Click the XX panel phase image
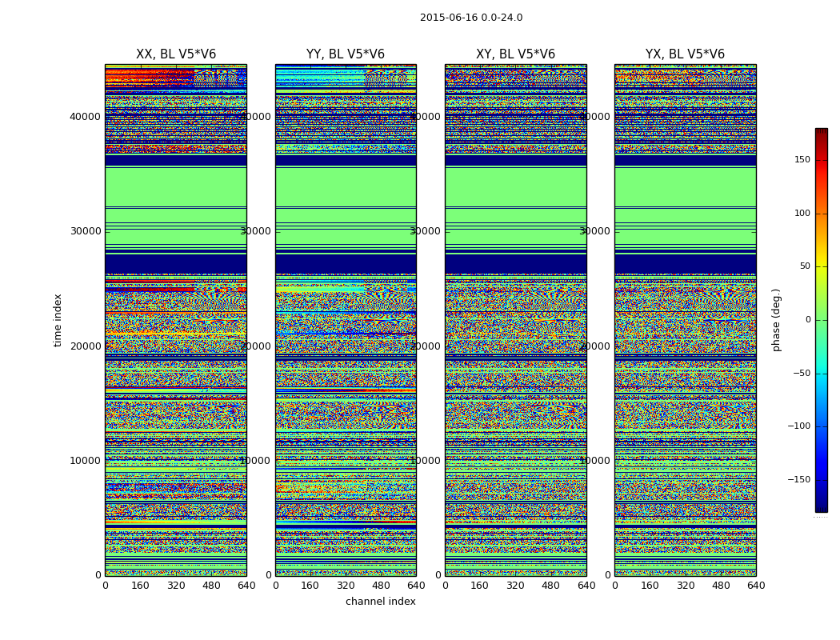The height and width of the screenshot is (640, 840). click(176, 320)
